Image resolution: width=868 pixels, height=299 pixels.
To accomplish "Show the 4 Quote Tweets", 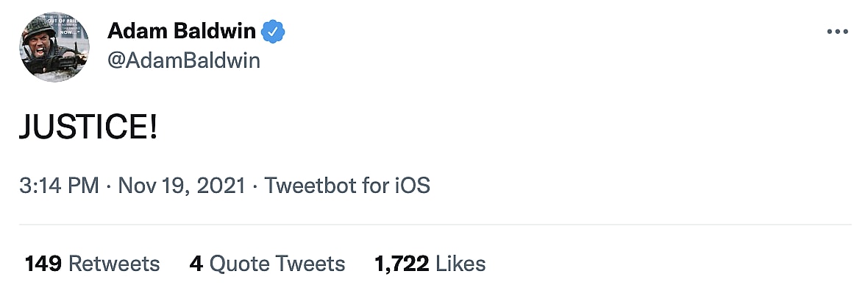I will pos(267,264).
